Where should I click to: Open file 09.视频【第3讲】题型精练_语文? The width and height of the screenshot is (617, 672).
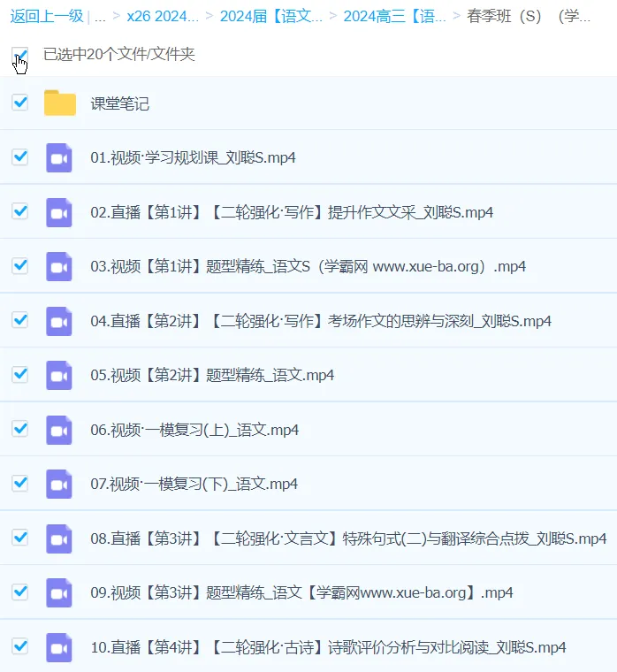(301, 592)
